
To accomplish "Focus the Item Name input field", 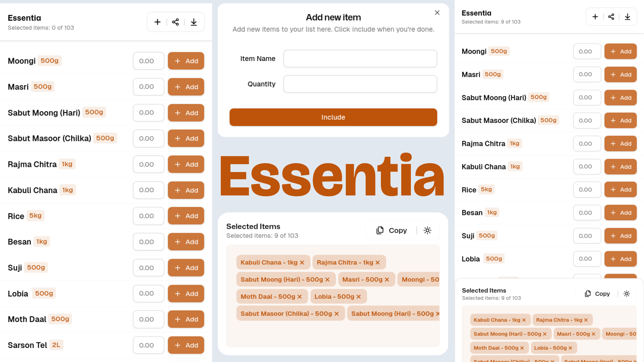I will coord(360,58).
